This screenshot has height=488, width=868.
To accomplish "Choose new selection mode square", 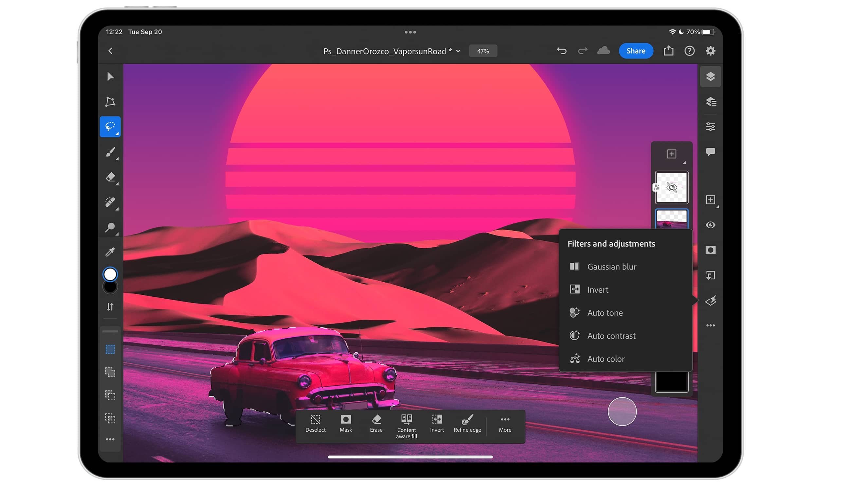I will point(110,349).
